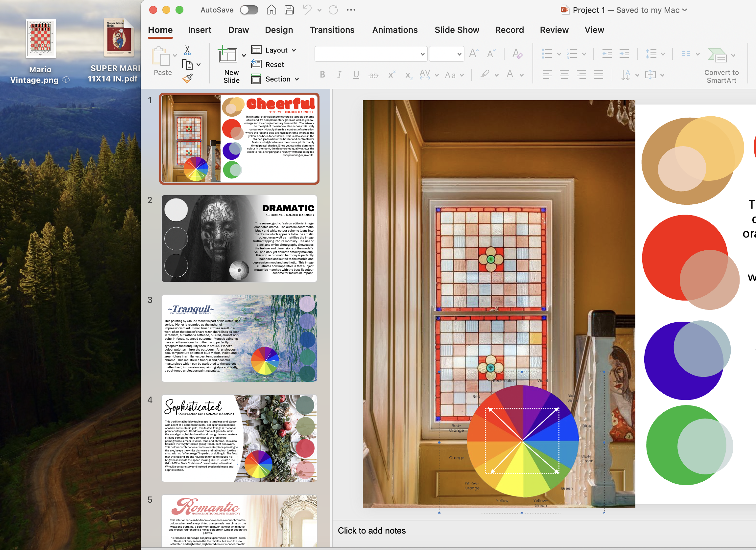Toggle underline formatting
The image size is (756, 550).
[356, 75]
